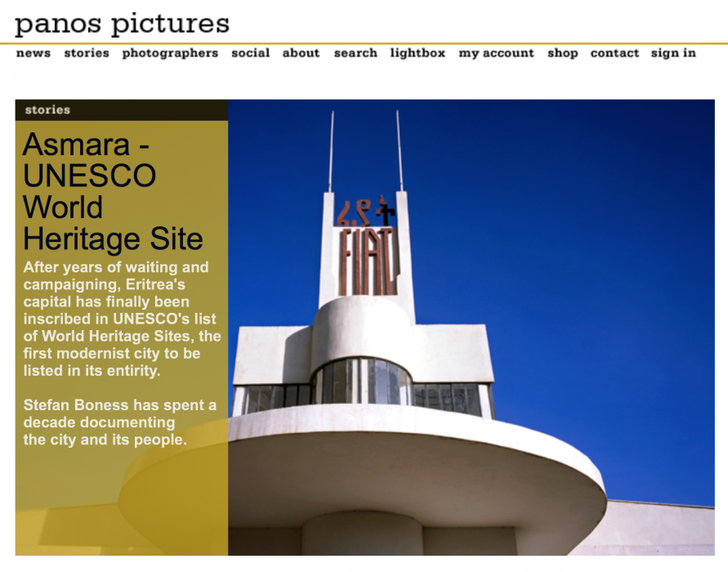Go to stories in the navigation bar
The height and width of the screenshot is (572, 728).
point(87,53)
